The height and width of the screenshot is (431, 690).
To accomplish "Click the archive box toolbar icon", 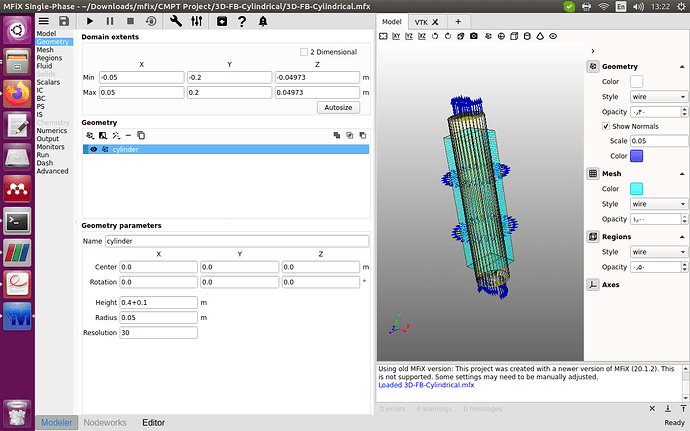I will click(222, 21).
